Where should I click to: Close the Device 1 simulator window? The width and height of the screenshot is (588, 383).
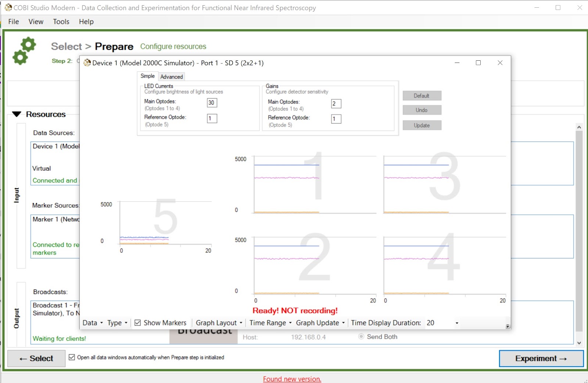click(x=500, y=63)
